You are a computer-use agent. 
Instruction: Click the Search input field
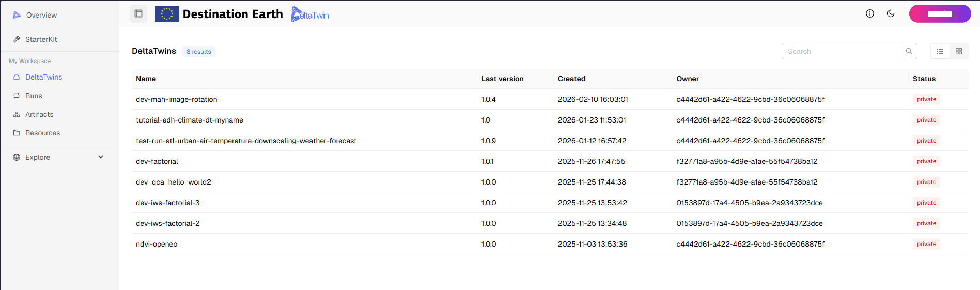pos(841,51)
